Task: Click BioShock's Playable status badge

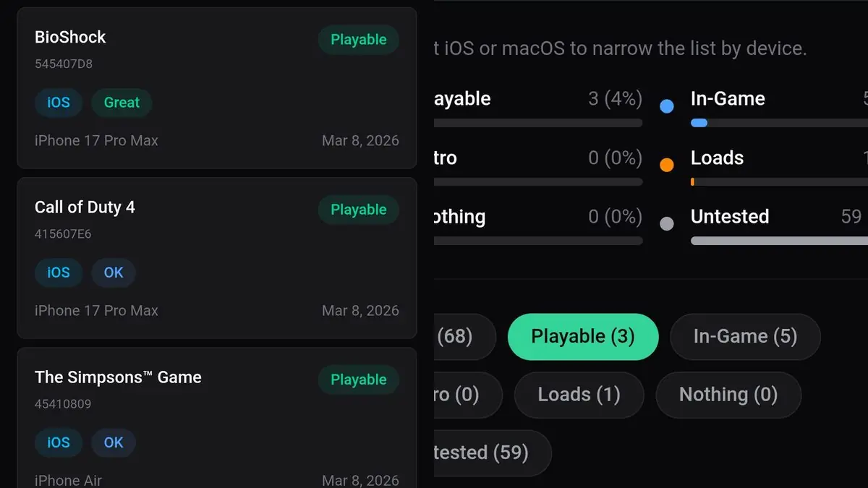Action: 359,40
